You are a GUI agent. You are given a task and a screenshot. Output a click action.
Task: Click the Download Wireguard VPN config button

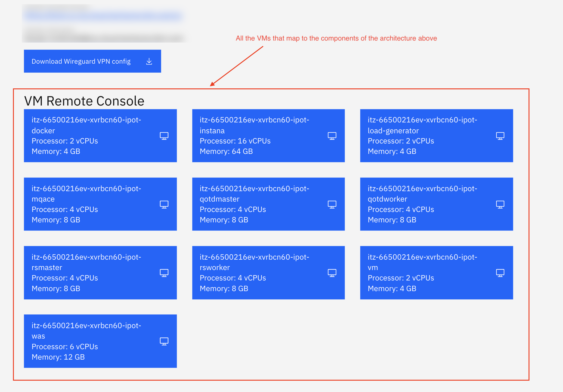tap(92, 61)
